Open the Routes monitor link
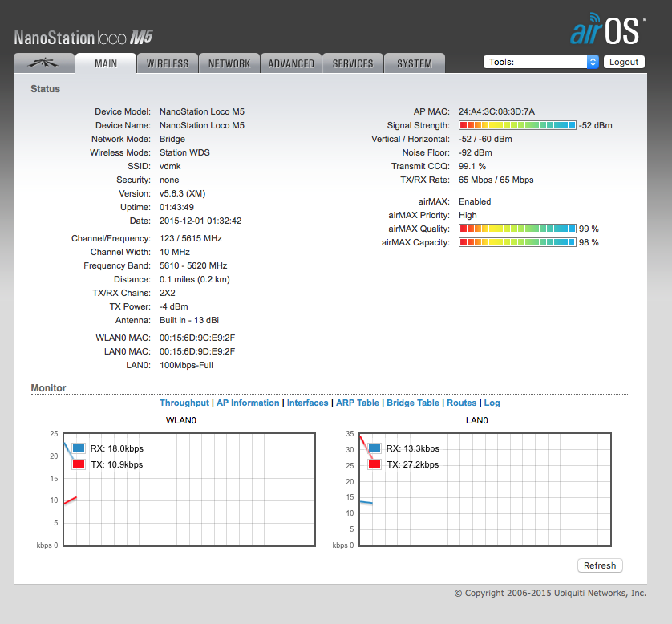The height and width of the screenshot is (624, 672). click(461, 403)
